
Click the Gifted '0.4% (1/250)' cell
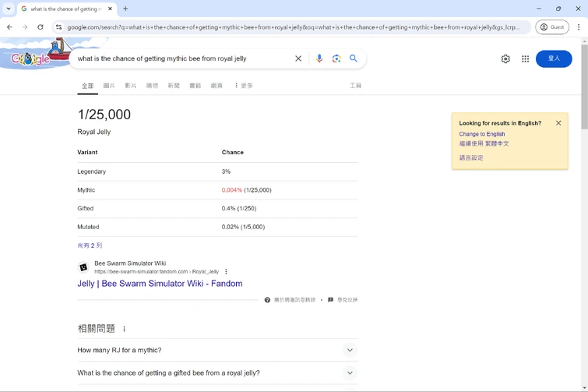(x=239, y=209)
